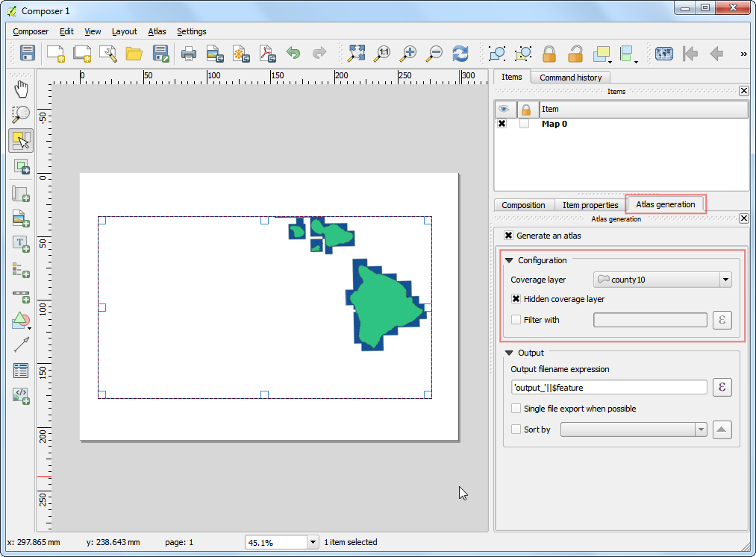
Task: Expand the toolbar overflow chevron
Action: (743, 54)
